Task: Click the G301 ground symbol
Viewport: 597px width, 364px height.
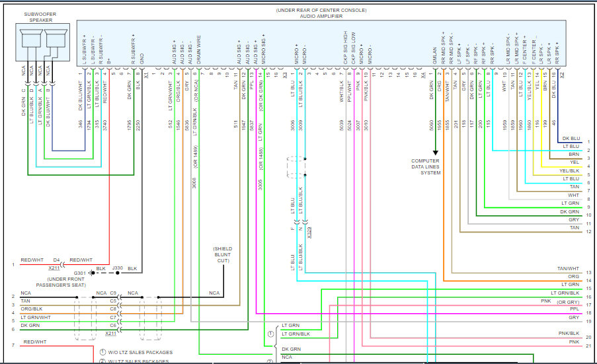Action: click(91, 272)
